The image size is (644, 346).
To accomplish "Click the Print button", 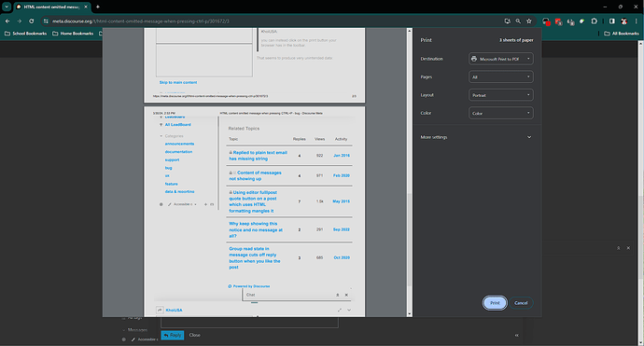I will tap(495, 303).
